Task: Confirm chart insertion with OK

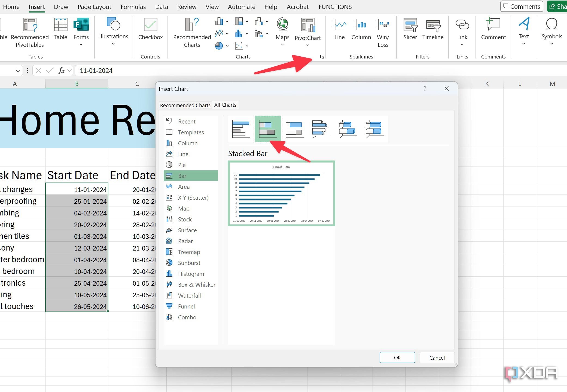Action: pos(397,357)
